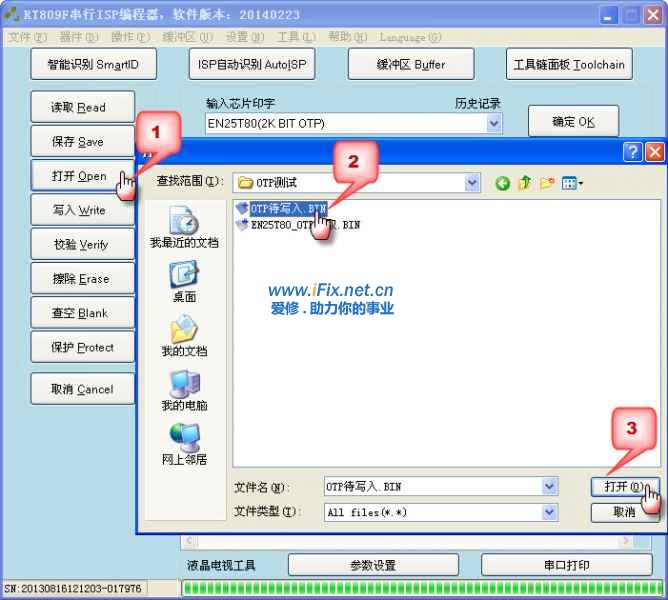Click the Back navigation icon in file dialog
This screenshot has height=600, width=668.
[x=502, y=183]
